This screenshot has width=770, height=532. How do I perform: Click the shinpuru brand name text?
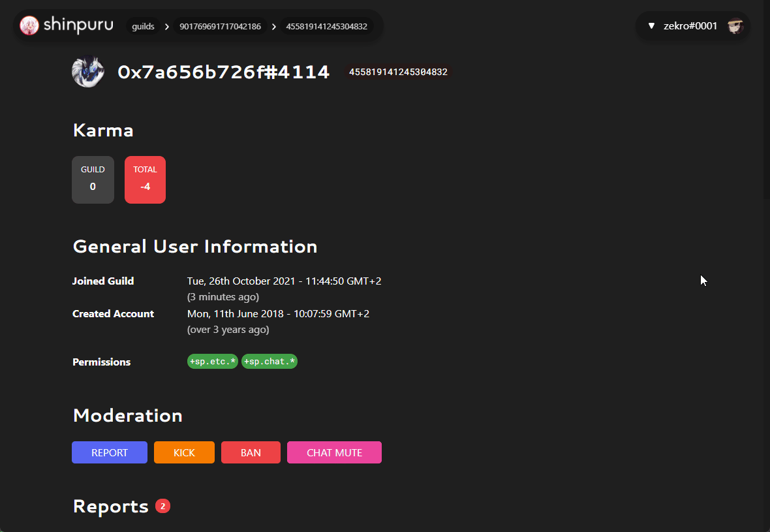(78, 25)
